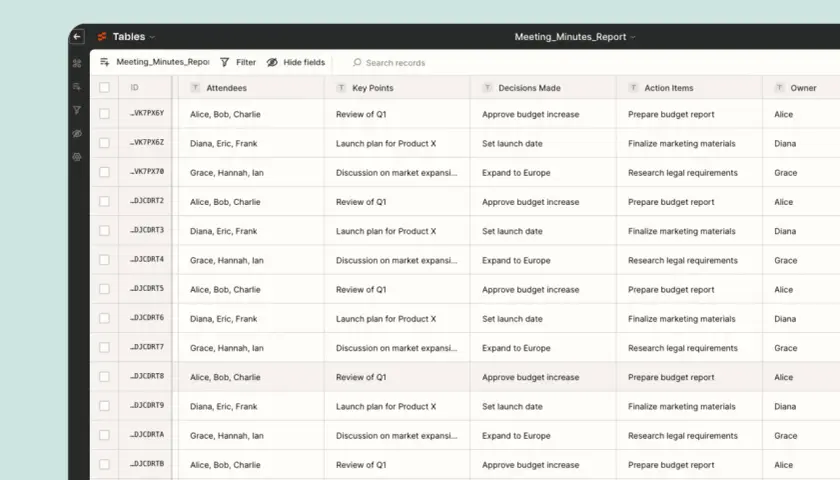Open the settings gear sidebar icon
Image resolution: width=840 pixels, height=480 pixels.
click(77, 157)
